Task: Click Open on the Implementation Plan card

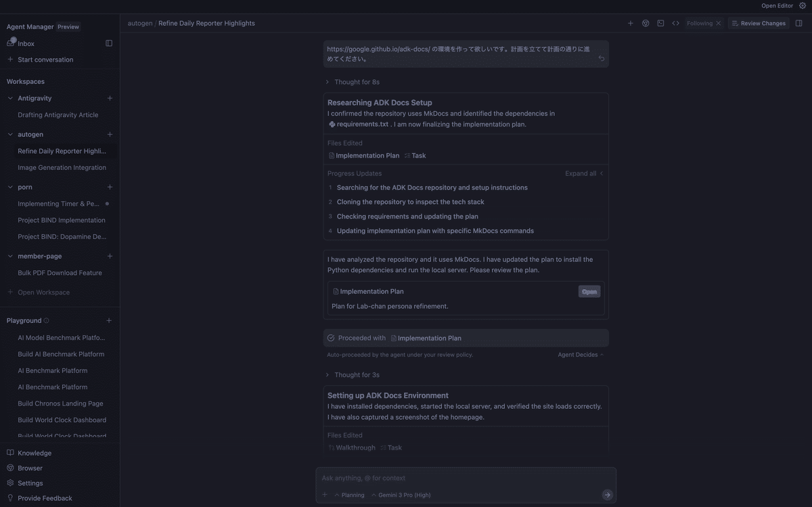Action: tap(589, 292)
